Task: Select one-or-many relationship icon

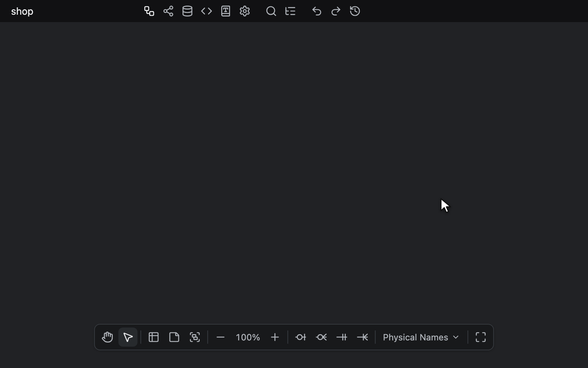Action: click(x=362, y=337)
